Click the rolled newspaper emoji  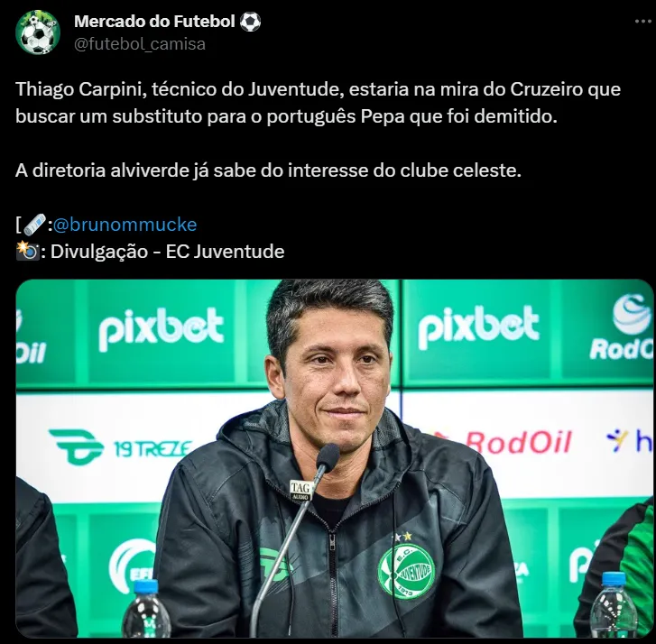[x=34, y=225]
